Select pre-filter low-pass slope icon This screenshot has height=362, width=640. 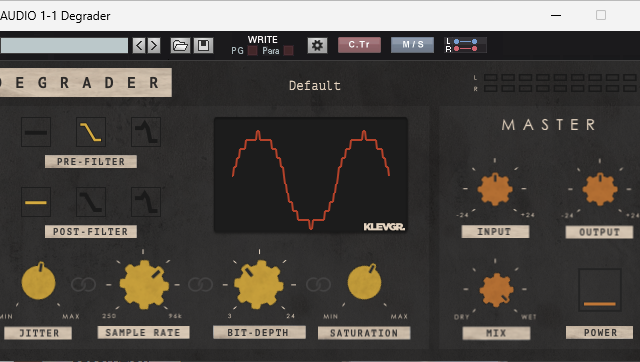[91, 132]
